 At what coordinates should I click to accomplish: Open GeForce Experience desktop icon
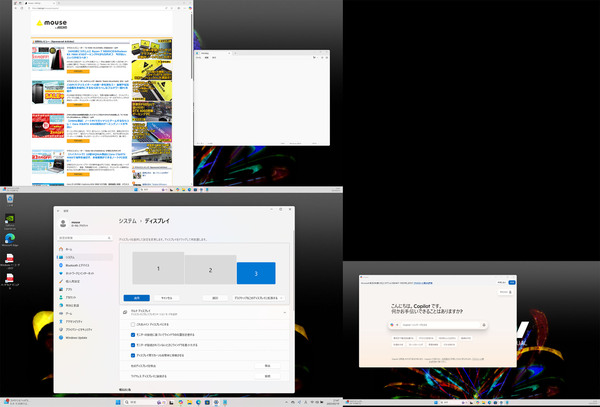(10, 221)
